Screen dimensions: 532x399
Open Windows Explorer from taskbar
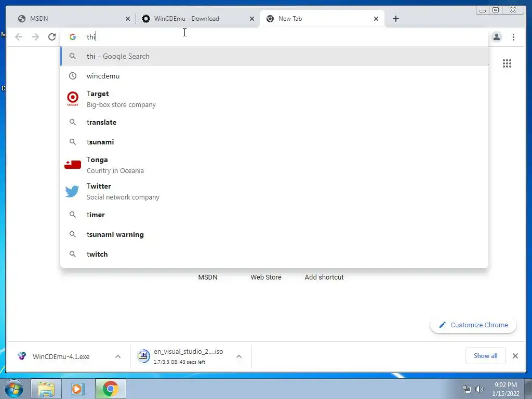pos(46,389)
